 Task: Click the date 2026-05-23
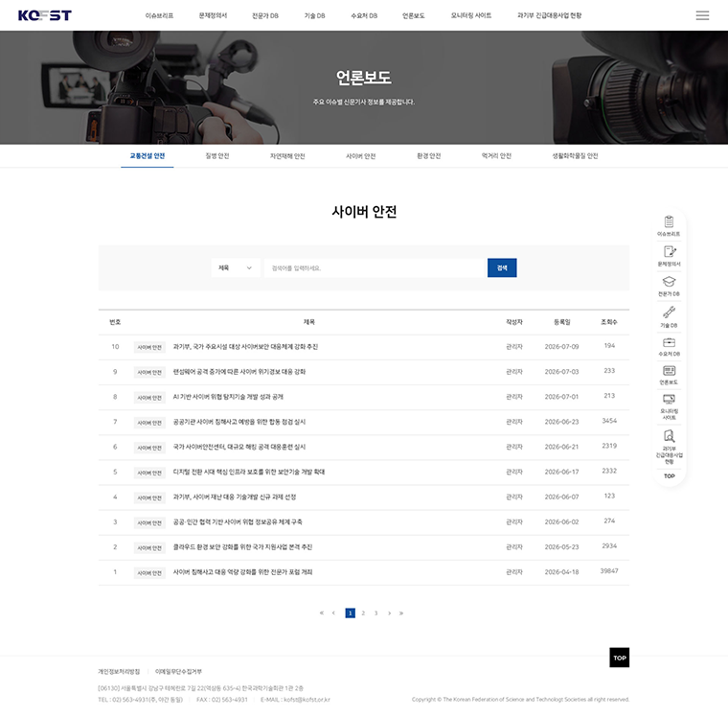pyautogui.click(x=561, y=547)
